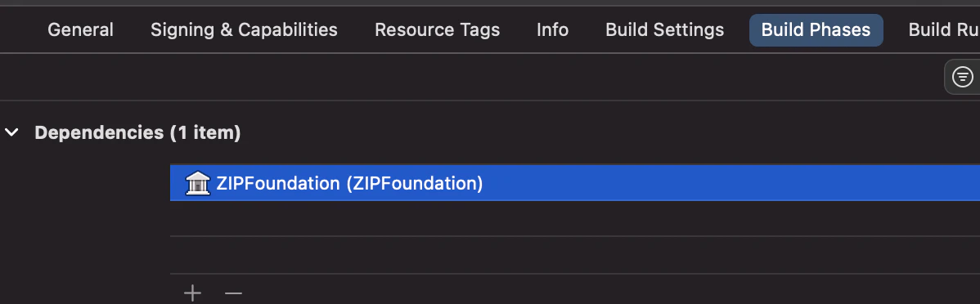Click the first empty row below ZIPFoundation

coord(575,218)
